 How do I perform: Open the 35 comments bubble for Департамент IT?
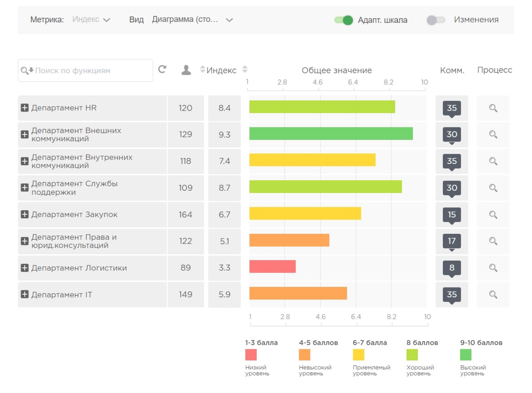[452, 294]
